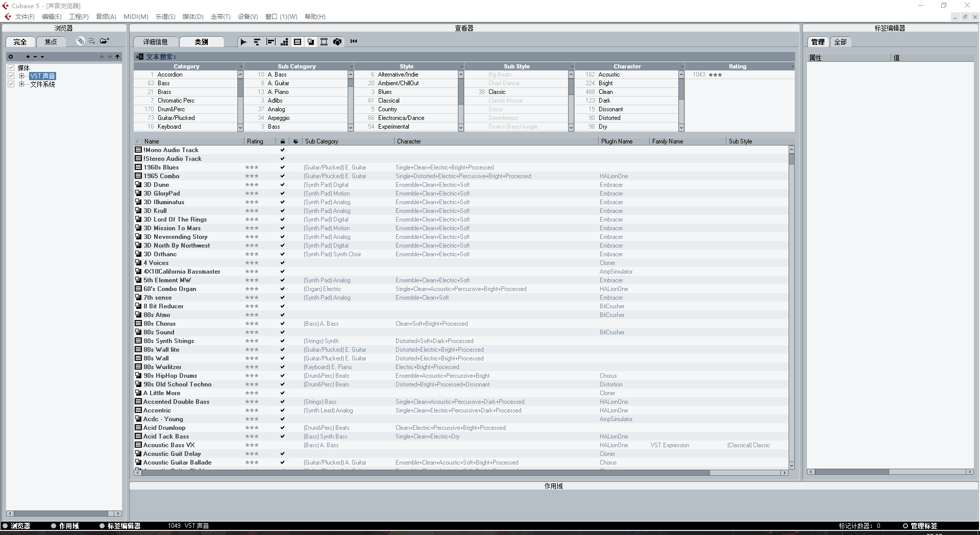Open the 设备(V) menu

(248, 17)
